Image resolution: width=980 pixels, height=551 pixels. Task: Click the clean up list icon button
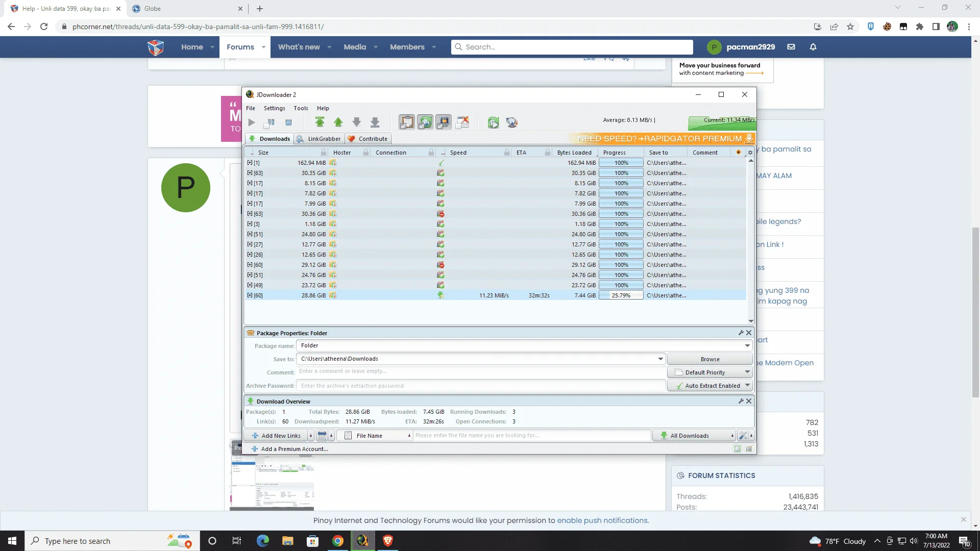point(322,436)
